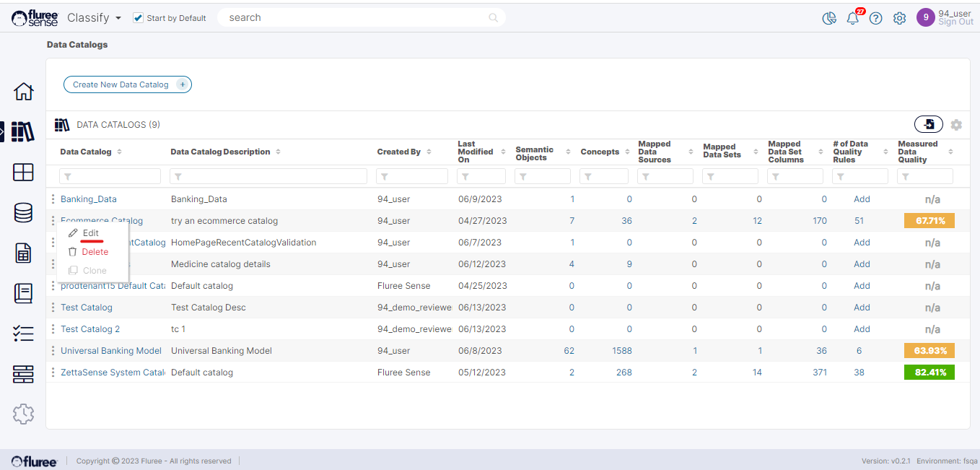Click the green 82.41% quality badge

(929, 373)
